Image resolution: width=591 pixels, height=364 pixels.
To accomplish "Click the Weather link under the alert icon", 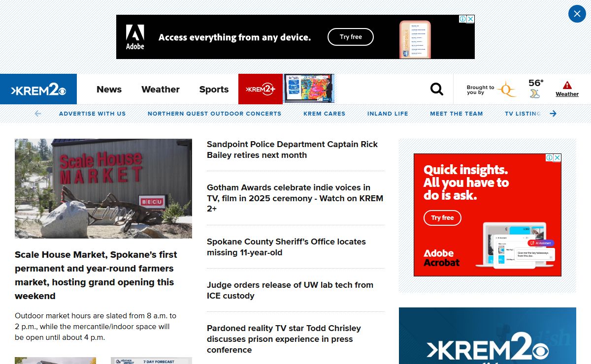I will (567, 94).
